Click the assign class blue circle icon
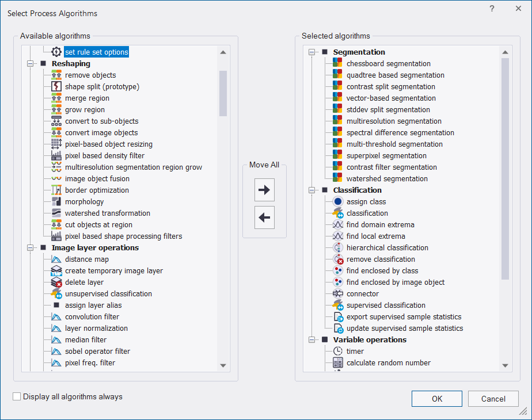The width and height of the screenshot is (532, 420). coord(338,201)
